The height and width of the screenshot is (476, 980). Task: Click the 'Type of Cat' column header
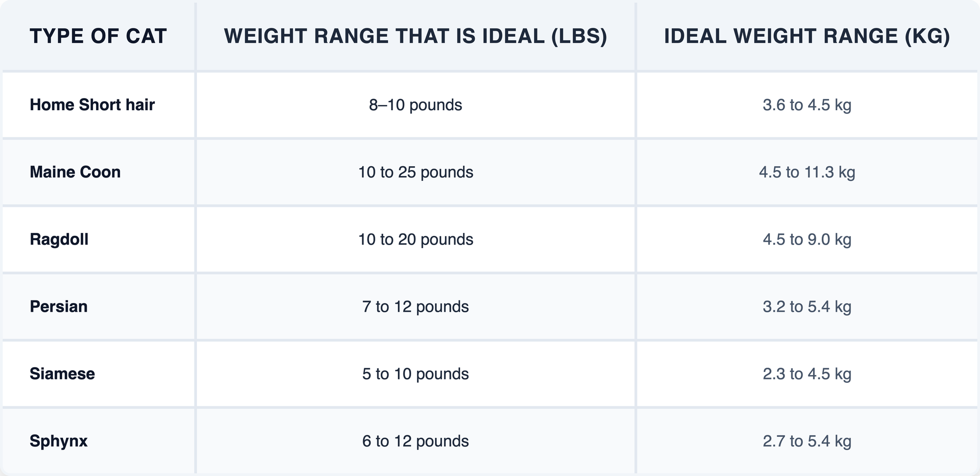coord(98,37)
